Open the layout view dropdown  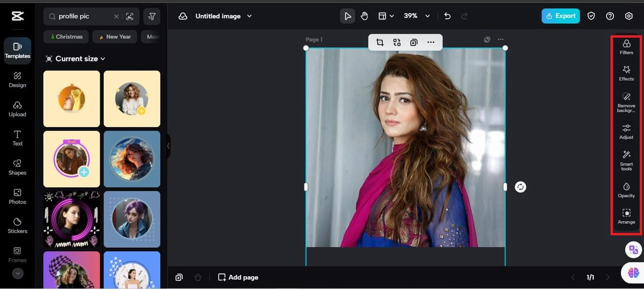[386, 16]
